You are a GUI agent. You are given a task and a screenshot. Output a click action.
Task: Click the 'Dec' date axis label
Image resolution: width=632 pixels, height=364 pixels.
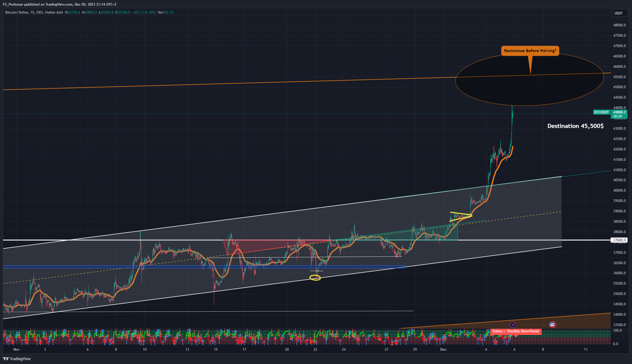443,349
